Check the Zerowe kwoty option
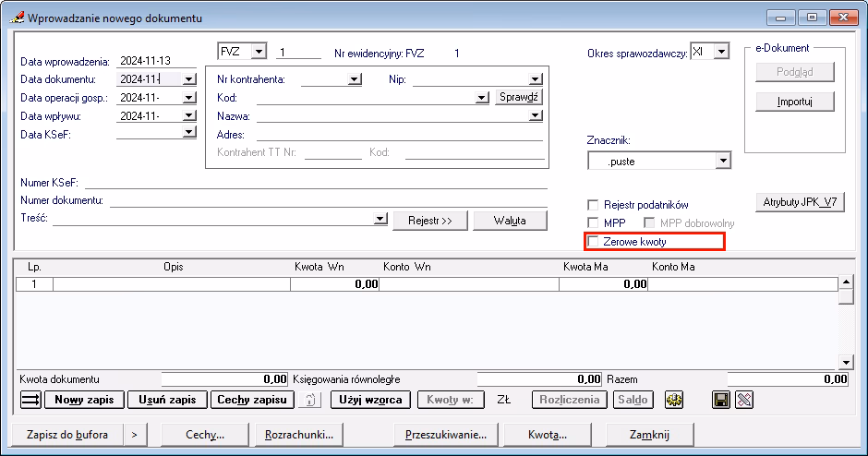This screenshot has height=456, width=868. click(595, 242)
